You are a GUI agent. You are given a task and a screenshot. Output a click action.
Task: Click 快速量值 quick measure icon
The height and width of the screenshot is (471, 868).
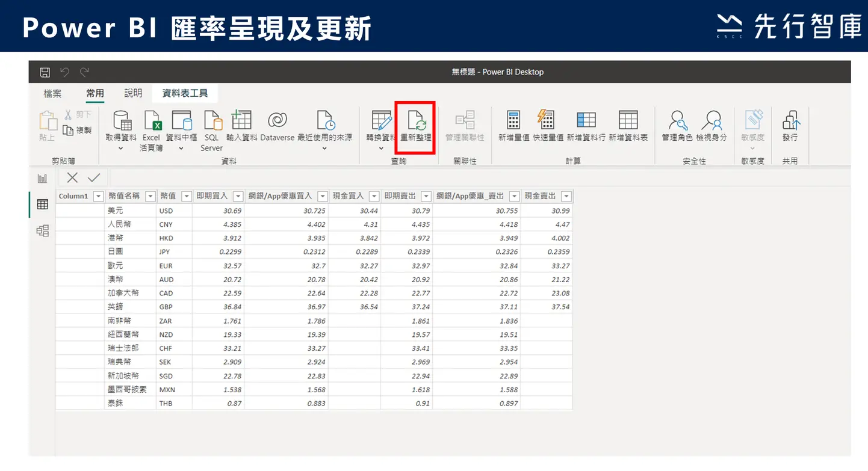click(x=547, y=120)
